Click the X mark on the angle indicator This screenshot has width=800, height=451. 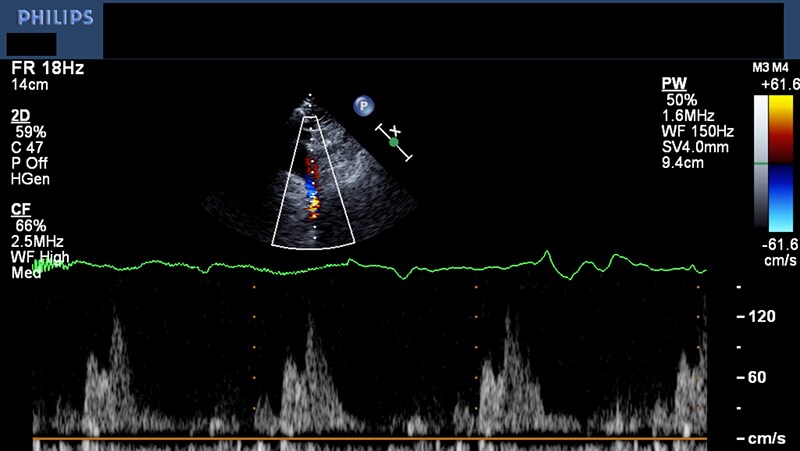[x=394, y=130]
